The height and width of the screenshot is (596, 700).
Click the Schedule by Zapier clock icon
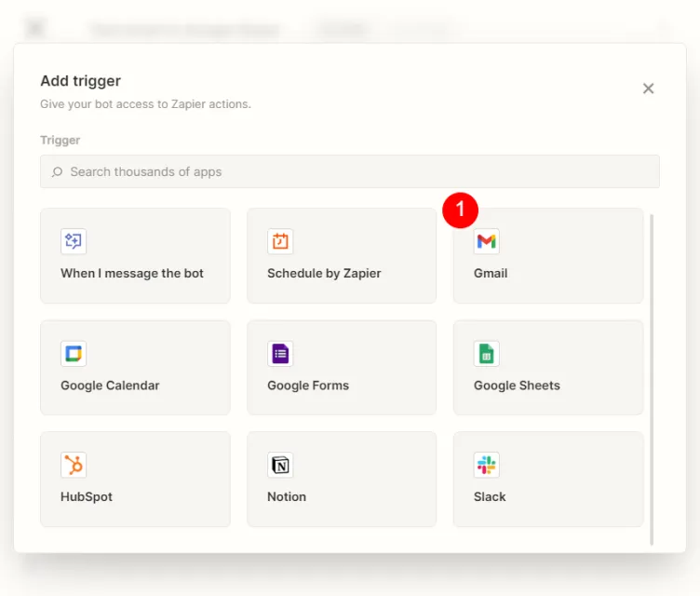coord(280,242)
